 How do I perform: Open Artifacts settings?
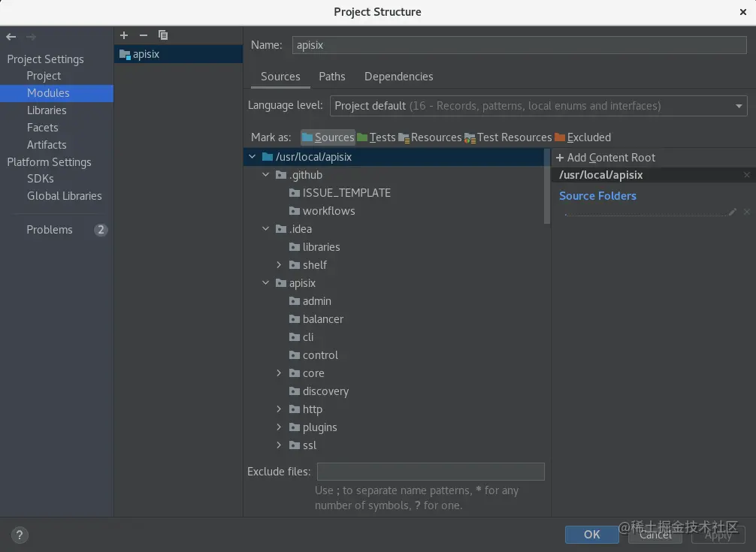(47, 145)
